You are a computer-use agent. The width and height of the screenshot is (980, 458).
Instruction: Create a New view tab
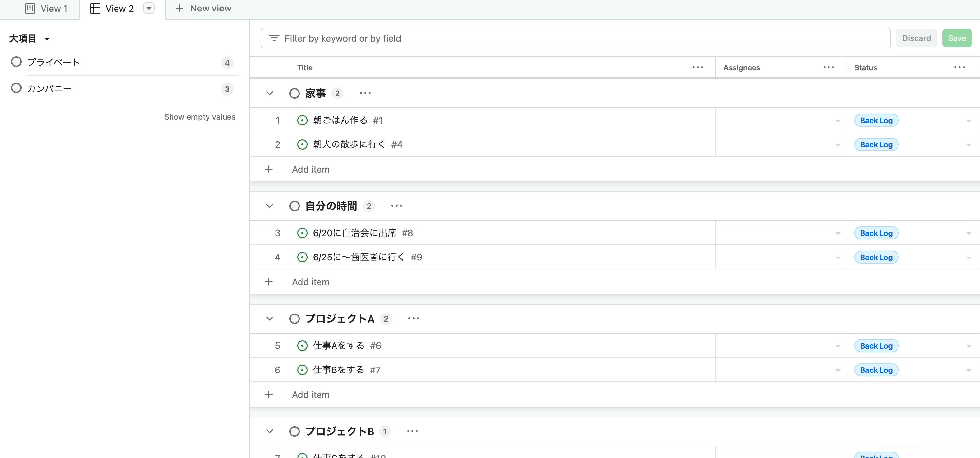(203, 9)
